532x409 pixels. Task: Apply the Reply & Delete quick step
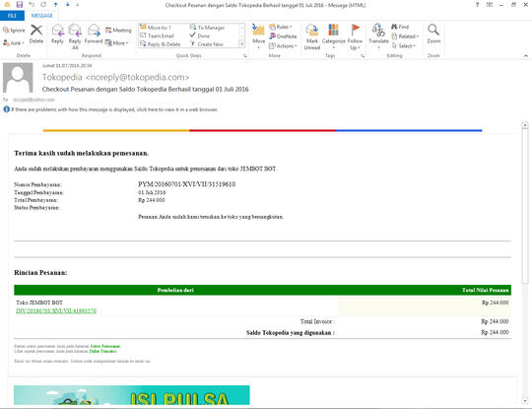(x=161, y=44)
